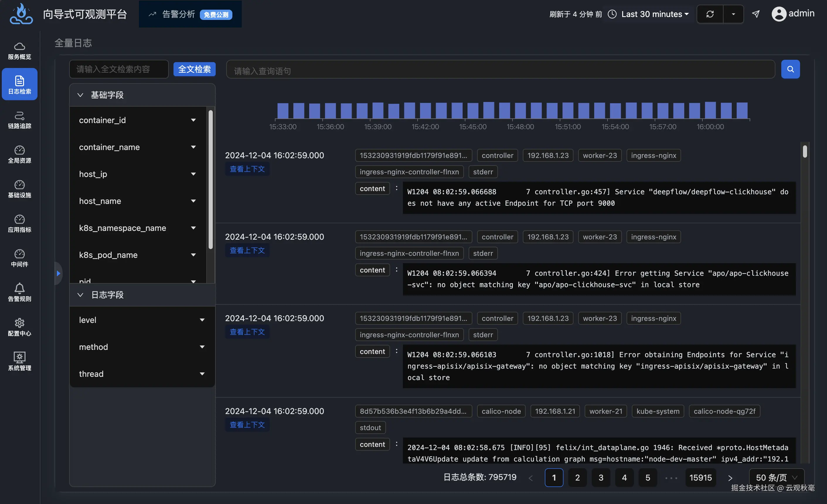Click the admin user avatar
This screenshot has width=827, height=504.
[x=779, y=14]
